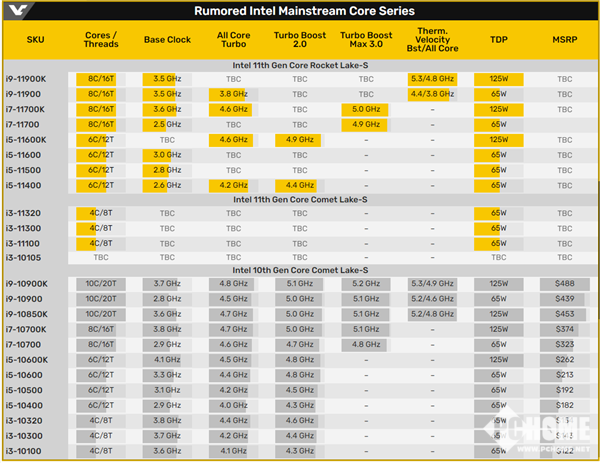Select the highlighted 5.3/4.8 GHz cell
Screen dimensions: 600x463
(x=433, y=78)
